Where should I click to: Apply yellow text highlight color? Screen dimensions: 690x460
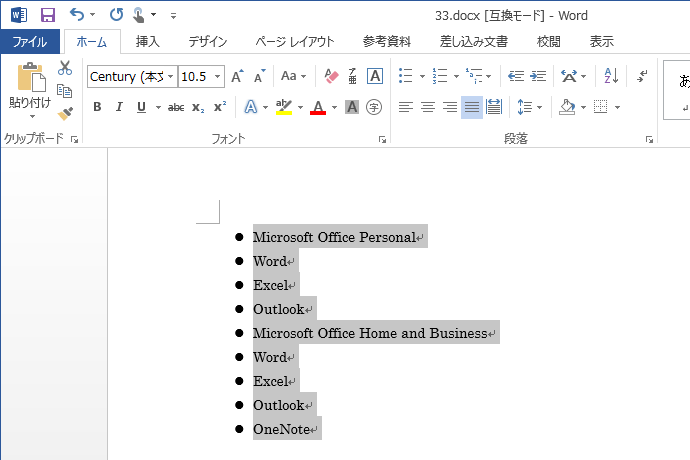(x=284, y=107)
